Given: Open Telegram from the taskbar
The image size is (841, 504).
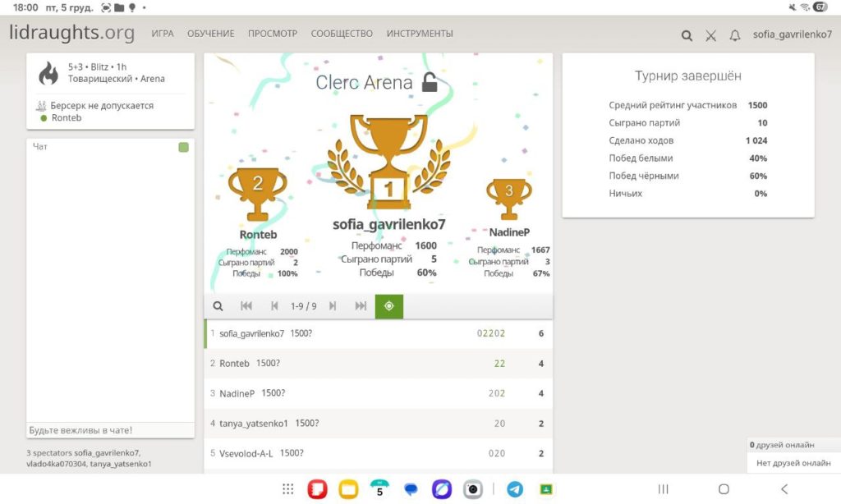Looking at the screenshot, I should click(x=515, y=489).
